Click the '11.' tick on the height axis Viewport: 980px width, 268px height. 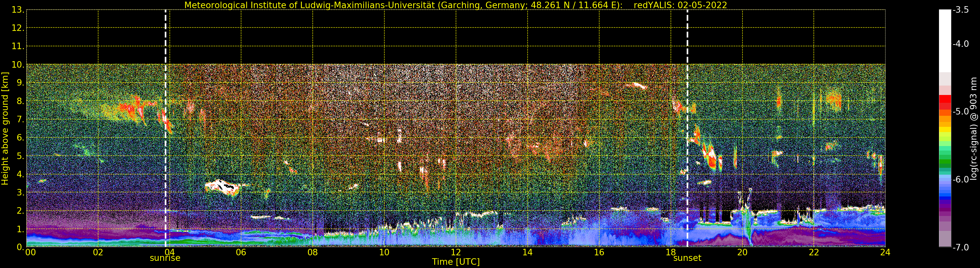click(x=18, y=47)
